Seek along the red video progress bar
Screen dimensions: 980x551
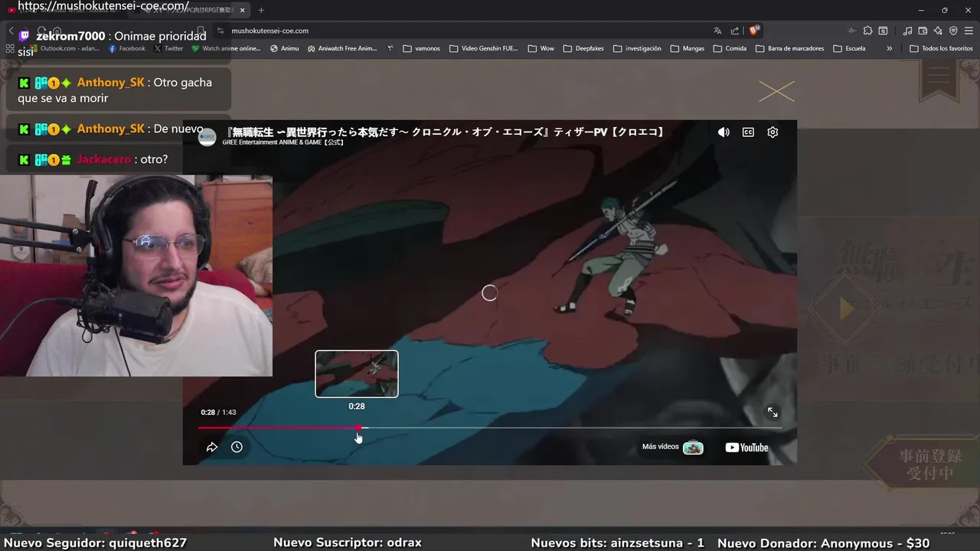pos(490,428)
